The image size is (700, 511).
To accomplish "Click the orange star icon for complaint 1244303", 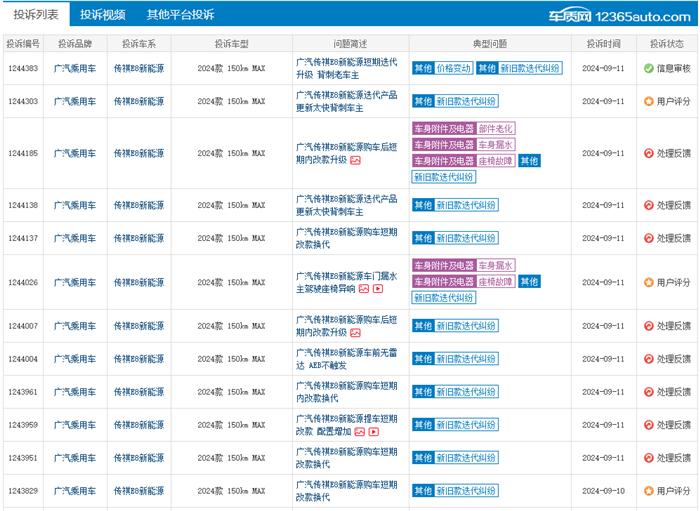I will [x=649, y=101].
